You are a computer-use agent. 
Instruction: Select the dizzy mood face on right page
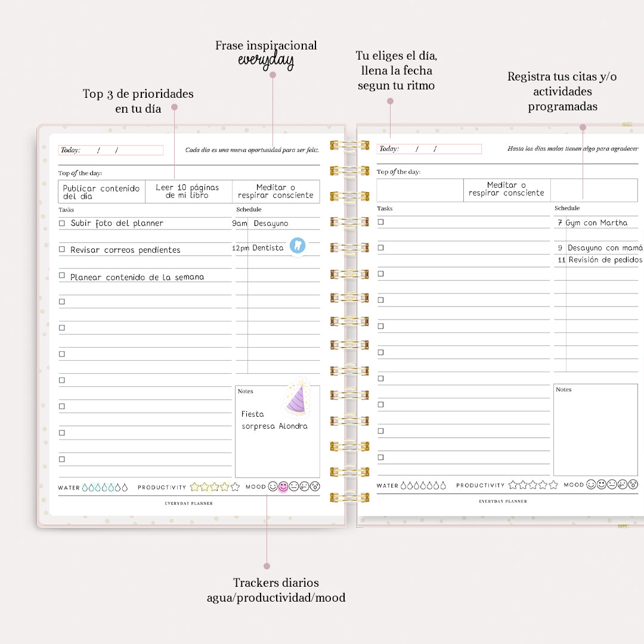point(632,484)
